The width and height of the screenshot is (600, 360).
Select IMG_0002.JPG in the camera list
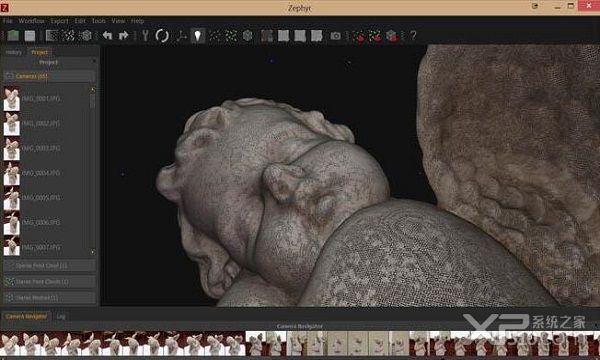point(41,124)
